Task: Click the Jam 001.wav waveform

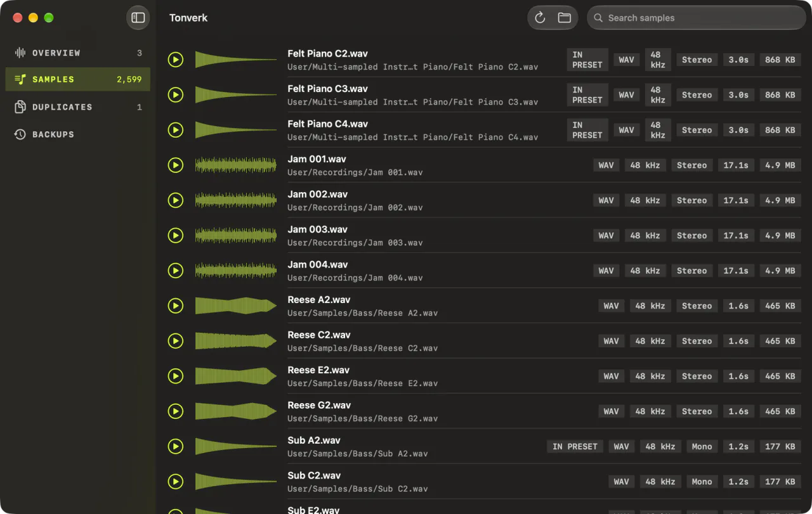Action: tap(236, 165)
